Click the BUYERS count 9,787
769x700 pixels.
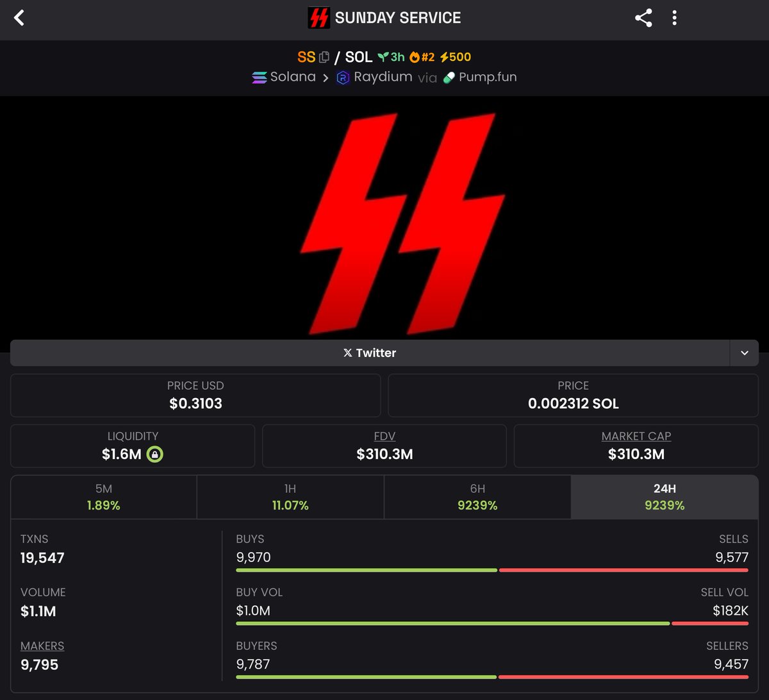point(253,664)
